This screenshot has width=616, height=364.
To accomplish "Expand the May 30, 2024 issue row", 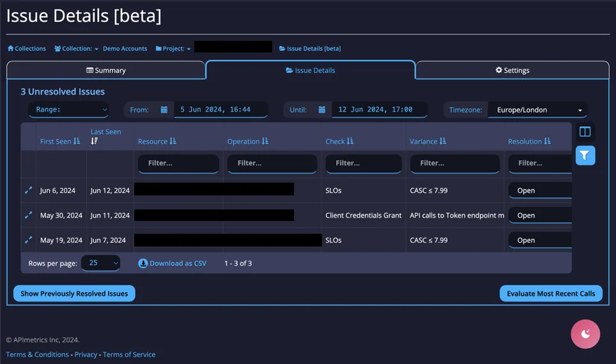I will click(28, 215).
